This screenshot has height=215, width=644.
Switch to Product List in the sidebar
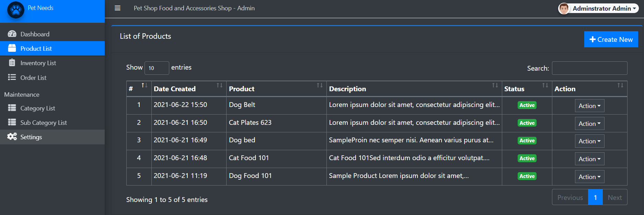(x=36, y=48)
